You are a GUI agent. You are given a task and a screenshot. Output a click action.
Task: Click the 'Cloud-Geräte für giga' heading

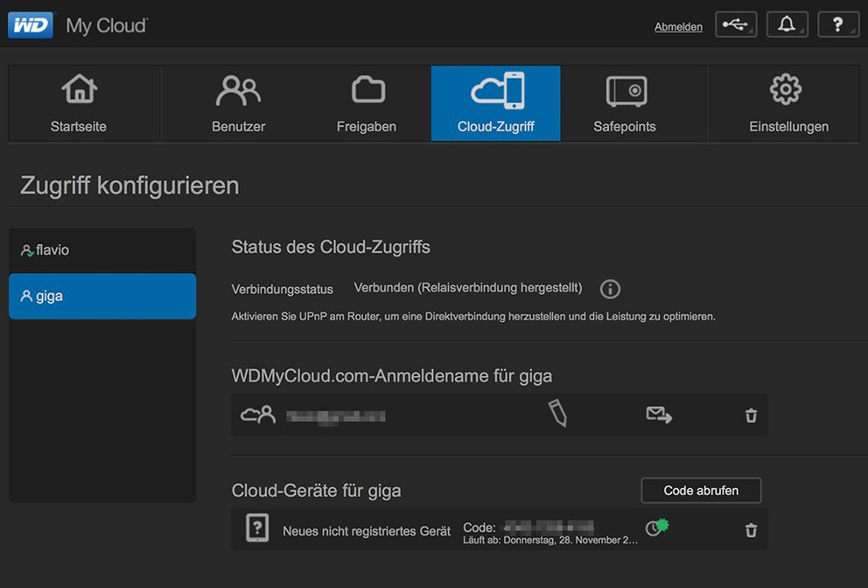[316, 491]
